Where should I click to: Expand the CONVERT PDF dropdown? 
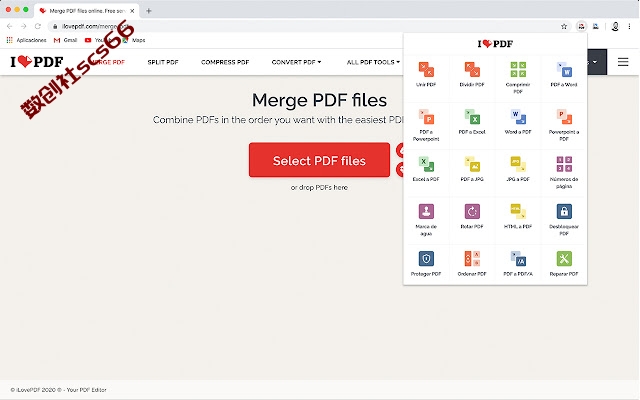[296, 62]
